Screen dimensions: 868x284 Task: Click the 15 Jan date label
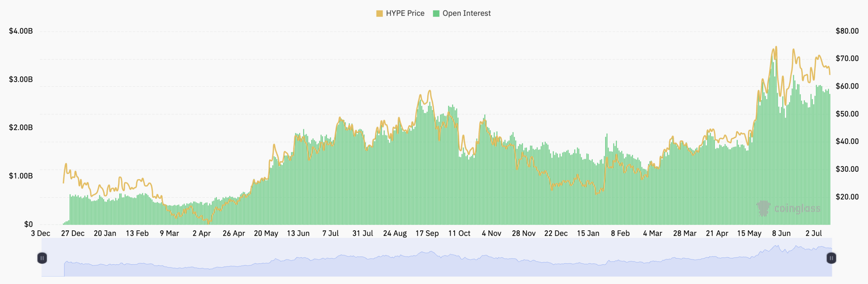588,233
